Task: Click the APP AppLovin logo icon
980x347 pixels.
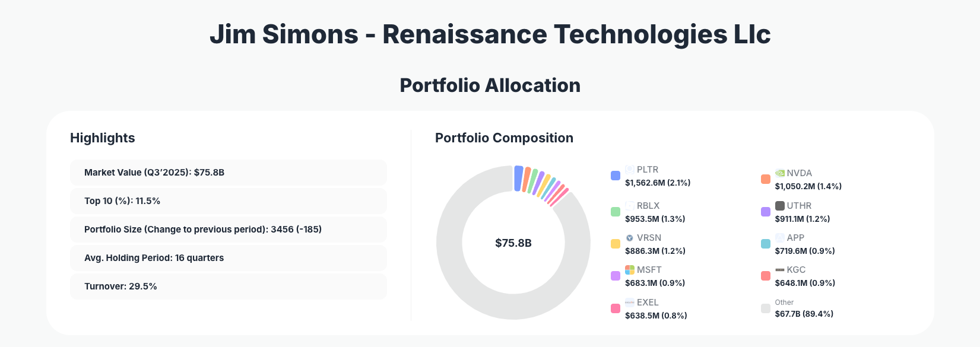Action: click(x=779, y=237)
